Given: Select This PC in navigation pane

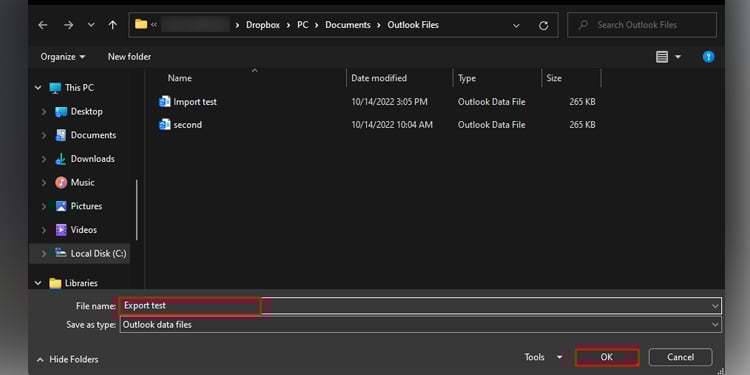Looking at the screenshot, I should point(79,88).
